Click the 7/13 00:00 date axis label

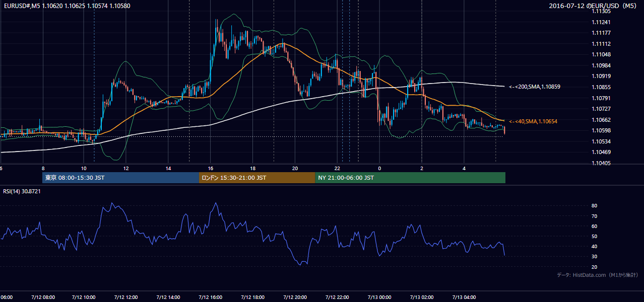click(379, 297)
